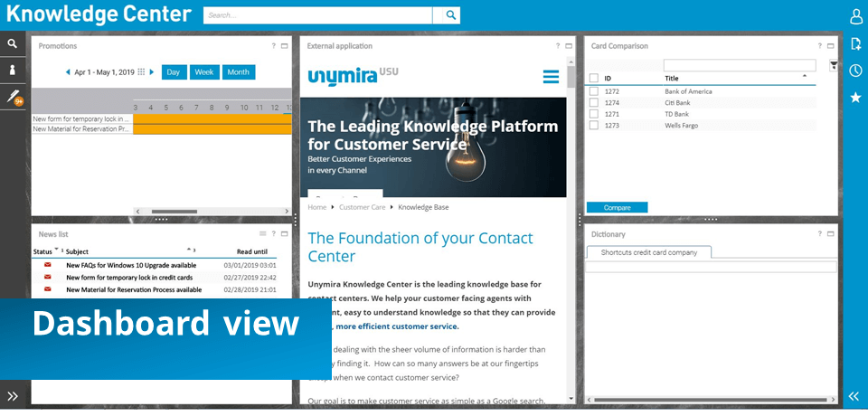
Task: Toggle the select-all checkbox beside ID
Action: [x=594, y=78]
